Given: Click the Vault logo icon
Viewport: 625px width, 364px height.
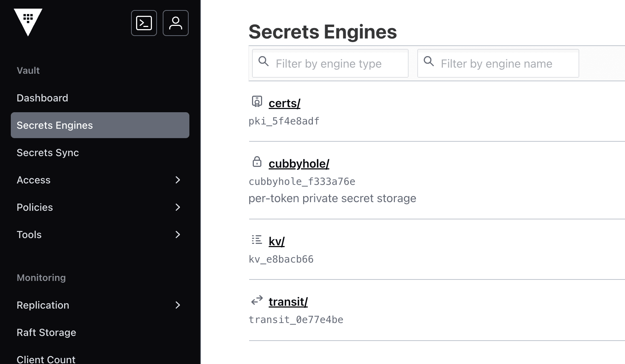Looking at the screenshot, I should coord(28,22).
